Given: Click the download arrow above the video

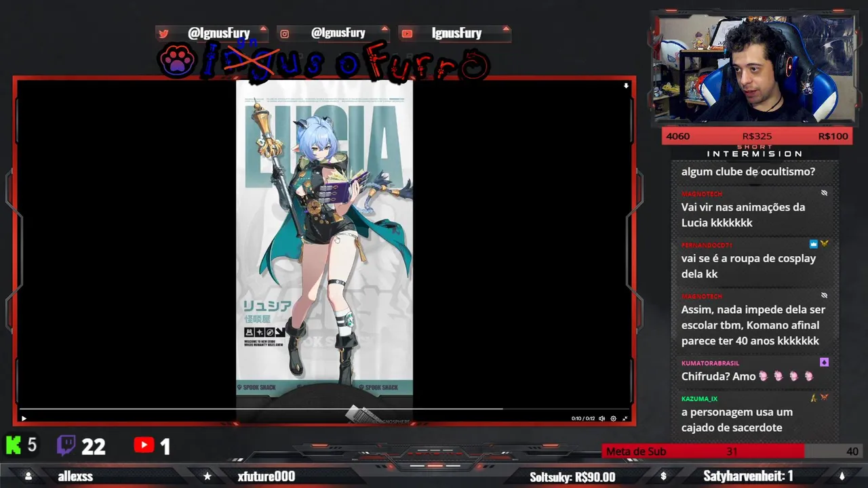Looking at the screenshot, I should coord(626,86).
